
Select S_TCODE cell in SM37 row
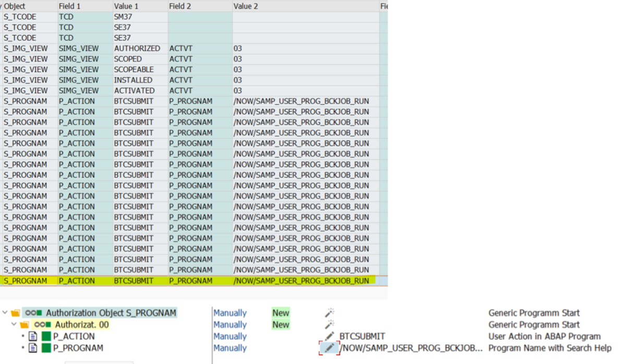pos(30,17)
